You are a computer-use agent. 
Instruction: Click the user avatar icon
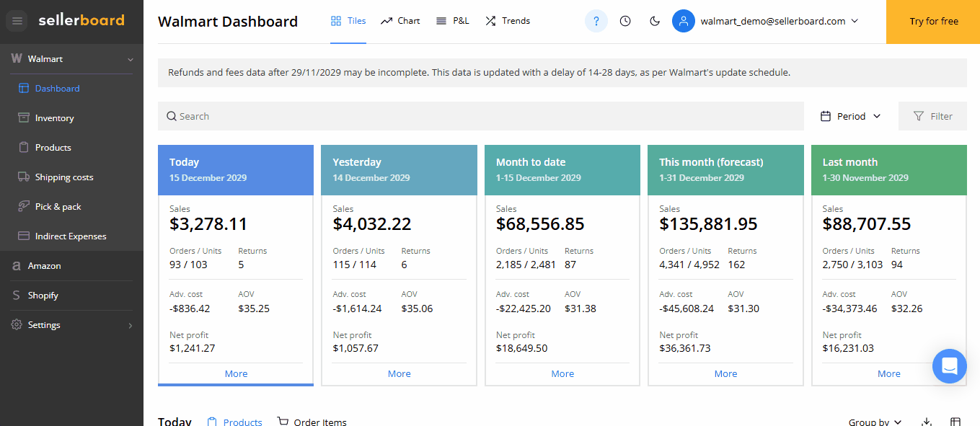(683, 21)
